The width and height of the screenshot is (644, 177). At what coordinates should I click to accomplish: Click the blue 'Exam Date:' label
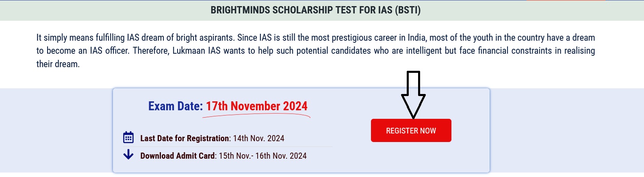point(176,106)
